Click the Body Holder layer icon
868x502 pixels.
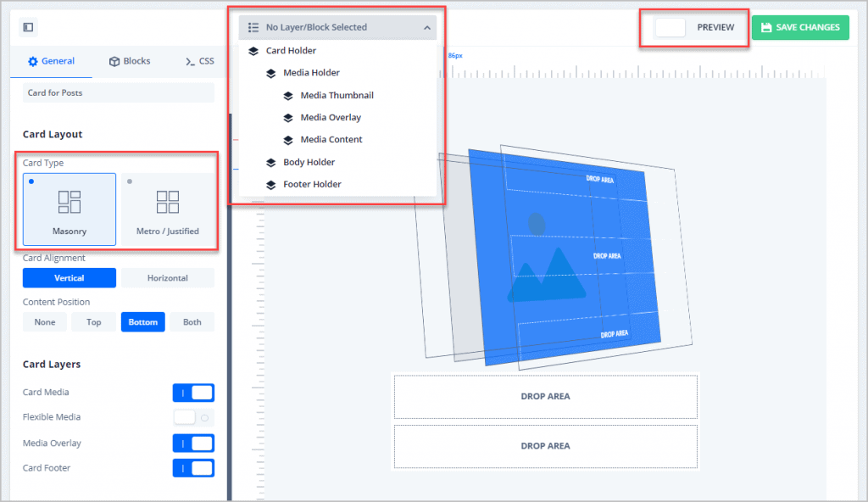(271, 162)
